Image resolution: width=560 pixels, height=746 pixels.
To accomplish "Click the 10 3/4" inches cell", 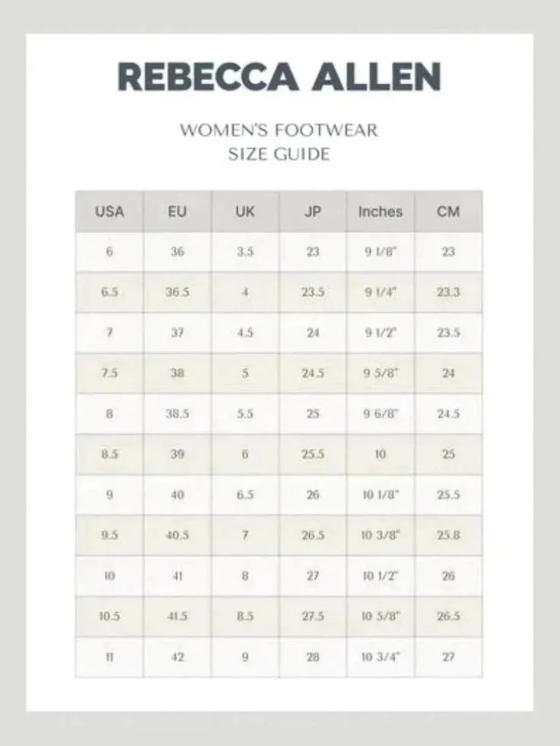I will click(380, 657).
